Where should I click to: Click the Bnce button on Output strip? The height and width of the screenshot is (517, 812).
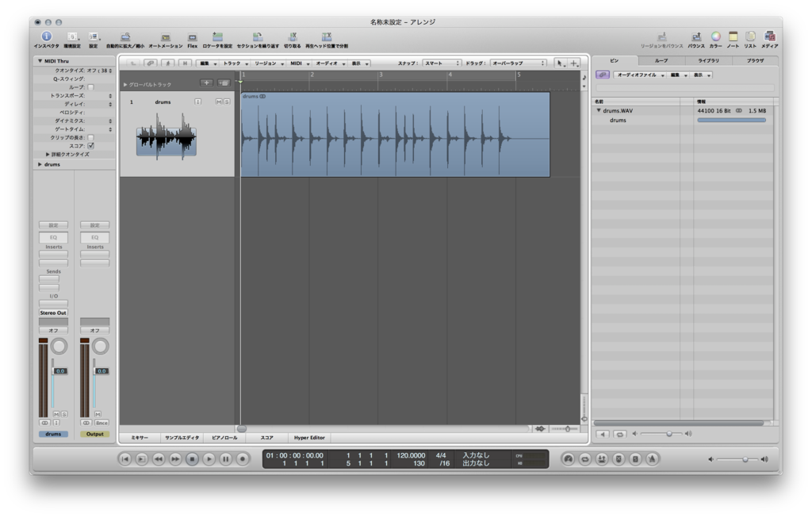101,423
